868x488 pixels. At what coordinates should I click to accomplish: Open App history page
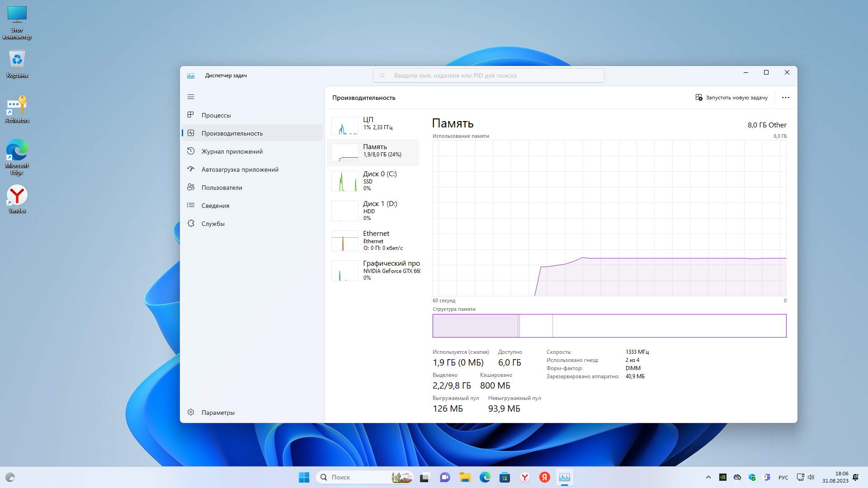(232, 151)
